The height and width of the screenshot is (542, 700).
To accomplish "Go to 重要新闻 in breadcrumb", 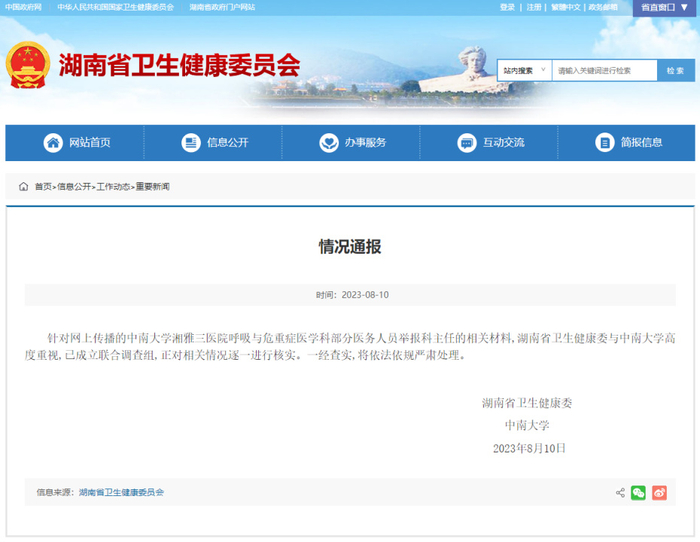I will tap(153, 187).
